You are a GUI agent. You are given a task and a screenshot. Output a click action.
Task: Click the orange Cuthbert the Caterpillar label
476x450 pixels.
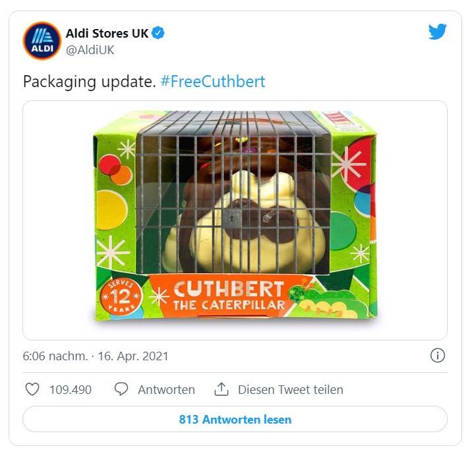pyautogui.click(x=229, y=296)
